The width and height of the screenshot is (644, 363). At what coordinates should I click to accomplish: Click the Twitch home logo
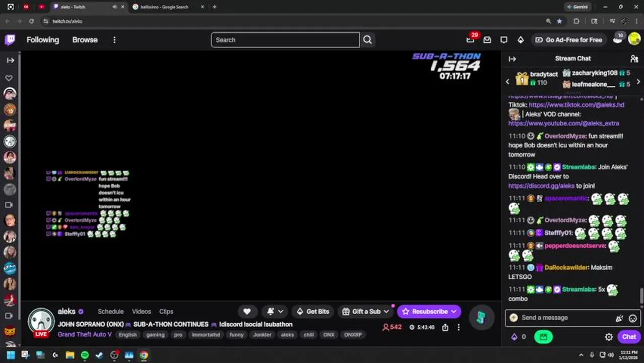tap(10, 40)
